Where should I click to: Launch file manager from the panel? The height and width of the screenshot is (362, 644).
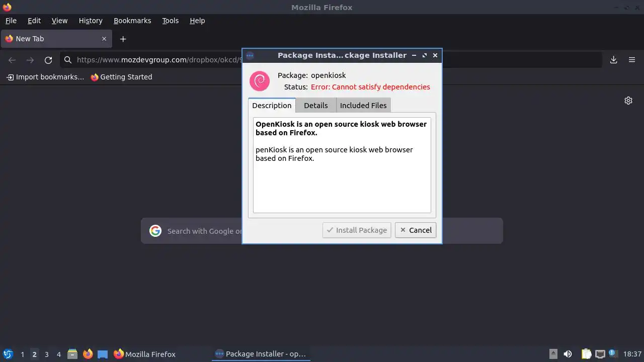(x=72, y=354)
